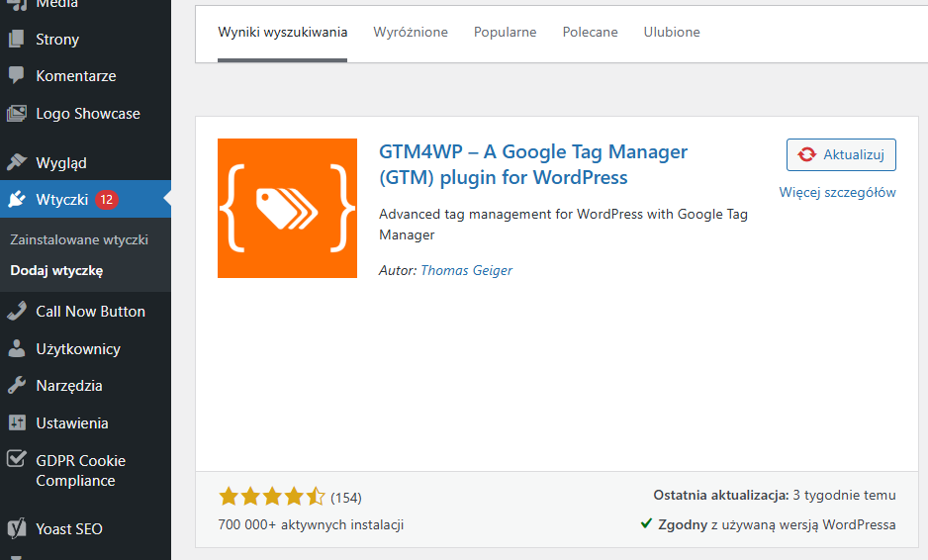Screen dimensions: 928x560
Task: Click the 700 000+ aktywnych instalacji text
Action: click(x=311, y=524)
